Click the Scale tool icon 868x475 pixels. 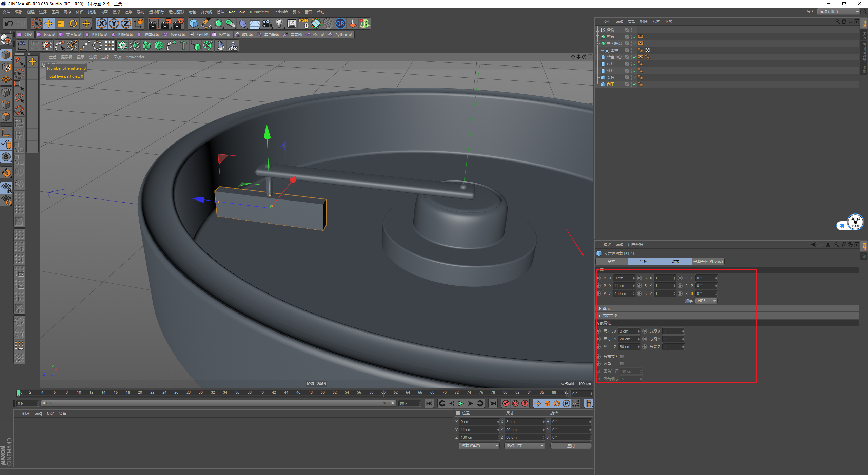click(x=61, y=23)
